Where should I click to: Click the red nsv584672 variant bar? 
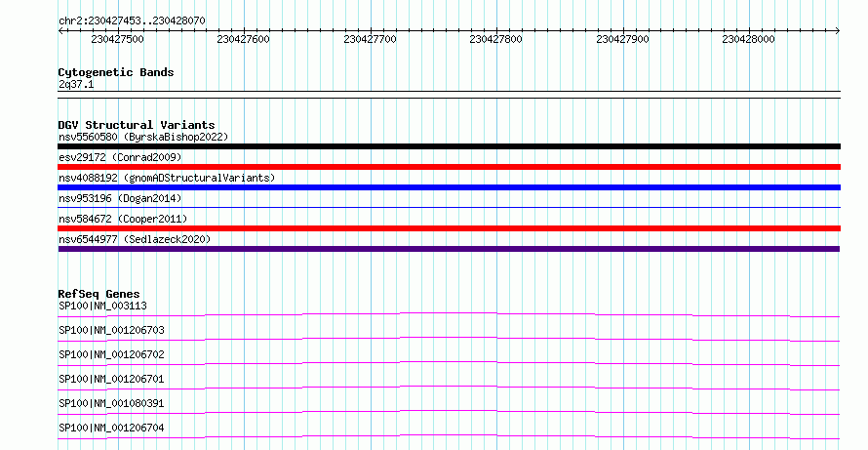pyautogui.click(x=450, y=228)
